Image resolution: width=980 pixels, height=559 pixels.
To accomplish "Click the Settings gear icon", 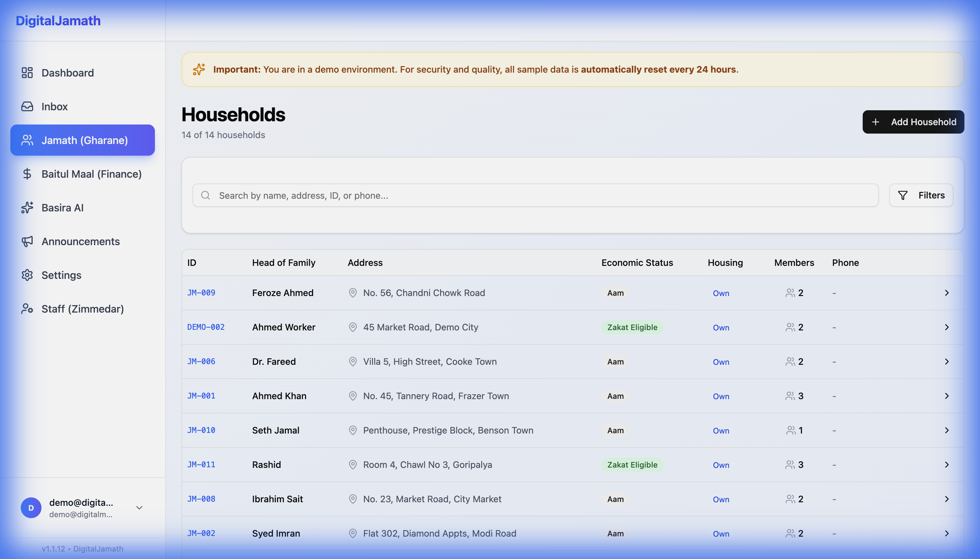I will pos(27,275).
